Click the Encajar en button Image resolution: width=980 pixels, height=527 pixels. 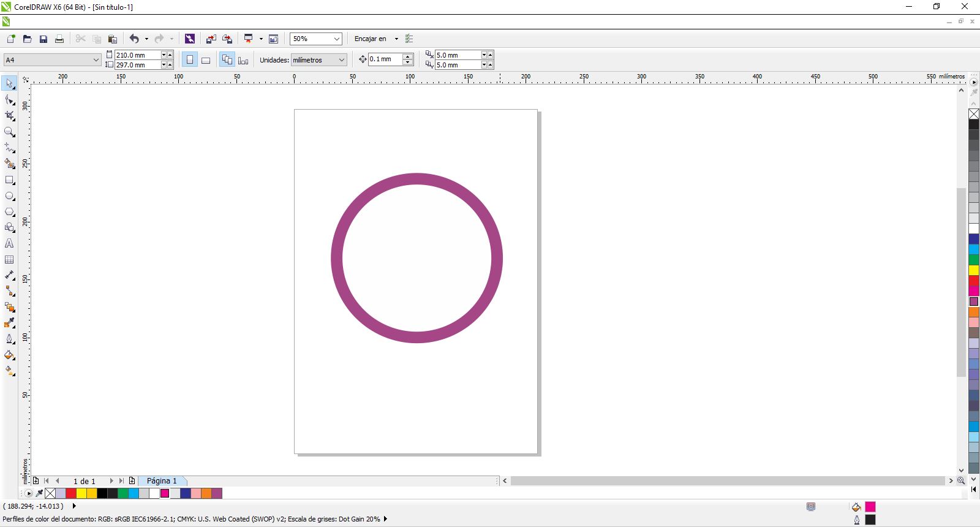click(x=371, y=39)
